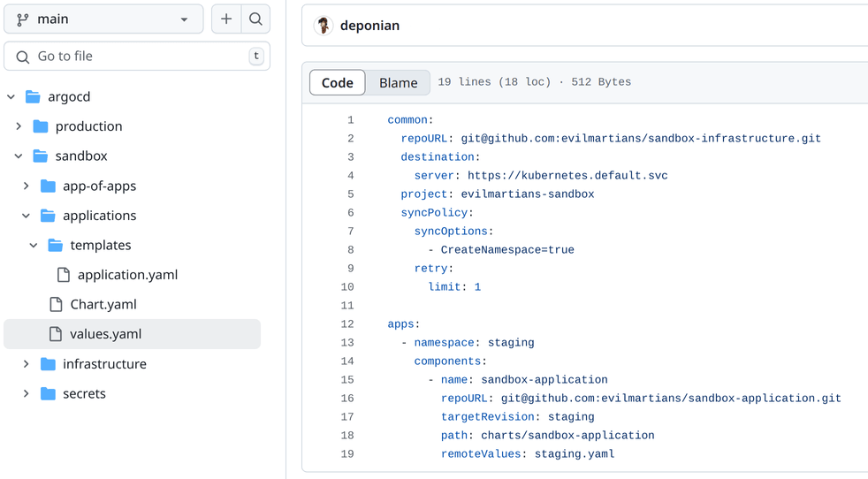
Task: Click the app-of-apps folder icon
Action: 48,186
